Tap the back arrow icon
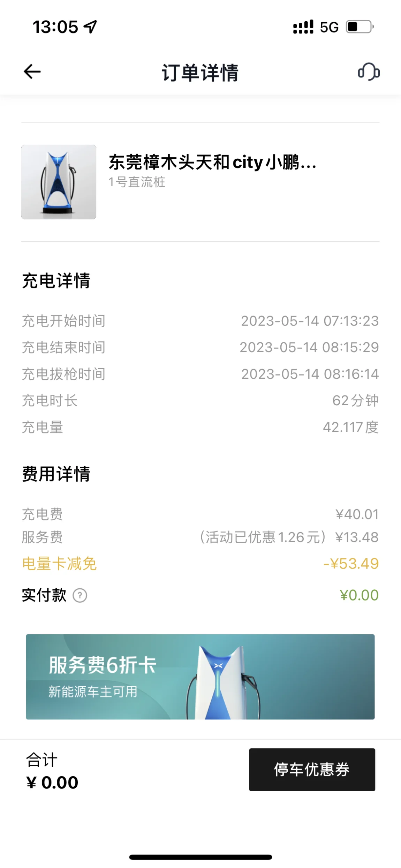 coord(32,72)
